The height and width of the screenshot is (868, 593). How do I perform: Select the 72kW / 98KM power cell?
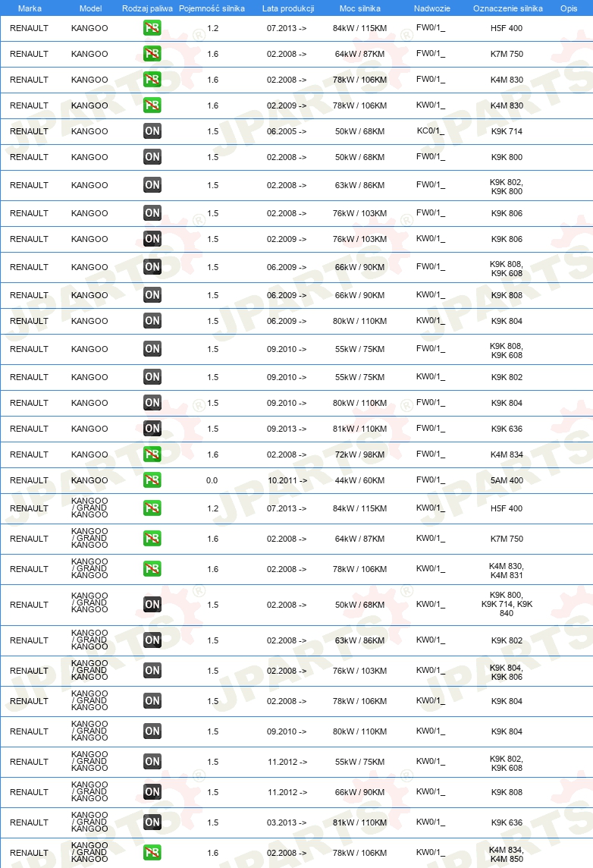tap(359, 454)
